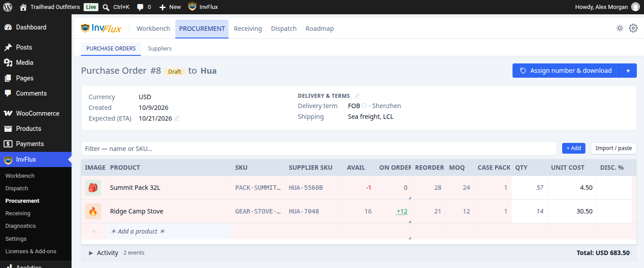The width and height of the screenshot is (644, 268).
Task: Open Products in the sidebar
Action: pos(36,129)
